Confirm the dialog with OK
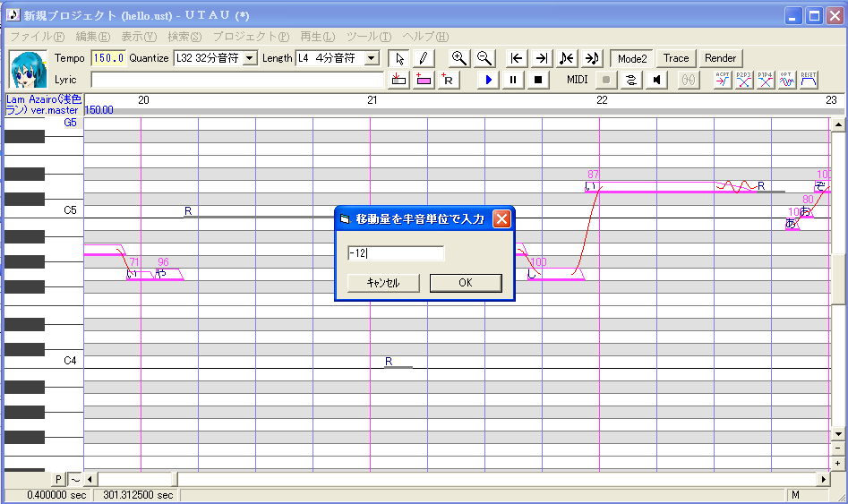Screen dimensions: 848x504 point(466,283)
